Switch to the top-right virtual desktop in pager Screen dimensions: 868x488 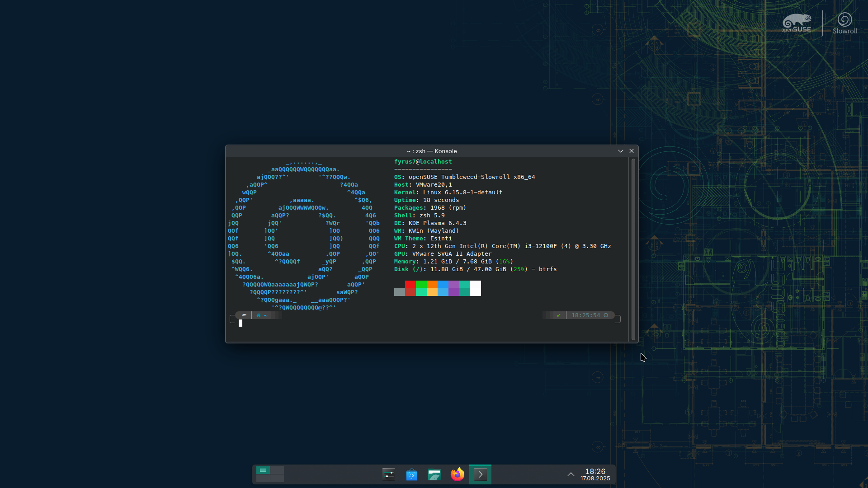point(277,470)
